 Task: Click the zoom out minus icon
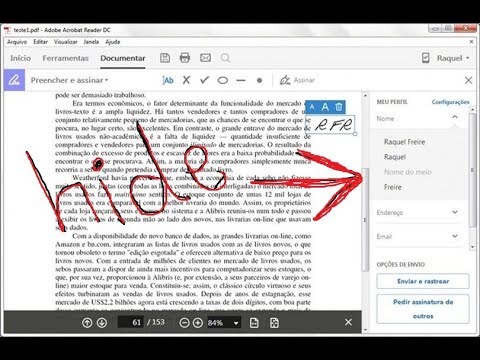184,323
